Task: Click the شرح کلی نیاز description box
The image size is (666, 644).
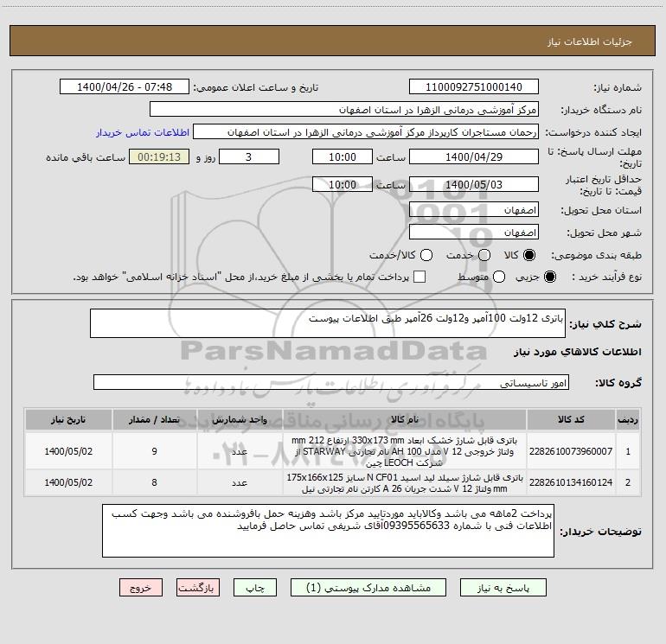Action: tap(328, 323)
